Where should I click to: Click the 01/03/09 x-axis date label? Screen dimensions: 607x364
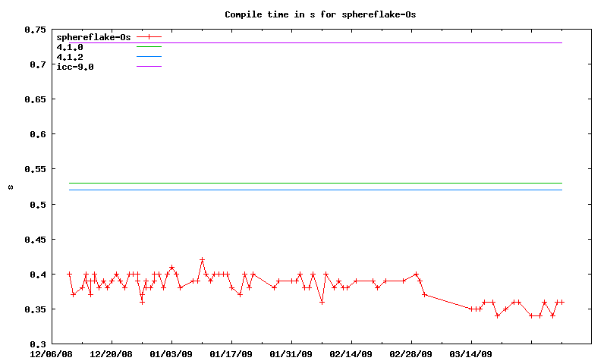[171, 353]
